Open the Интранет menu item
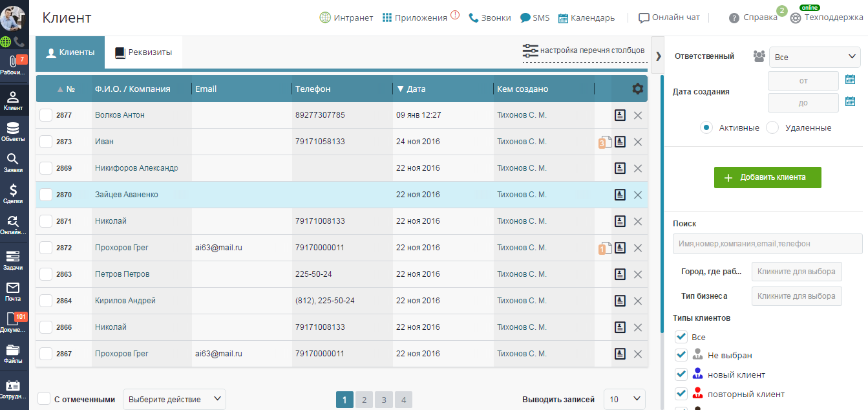868x410 pixels. (346, 17)
